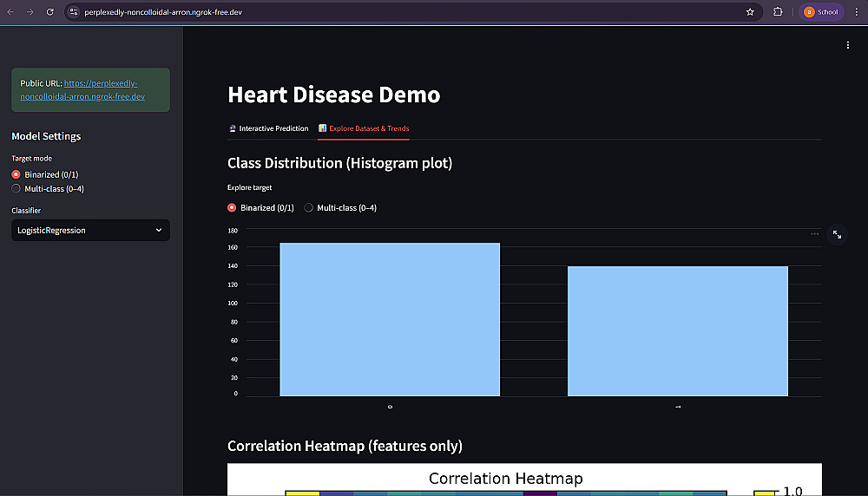Switch to the Interactive Prediction tab
This screenshot has height=496, width=868.
[268, 128]
